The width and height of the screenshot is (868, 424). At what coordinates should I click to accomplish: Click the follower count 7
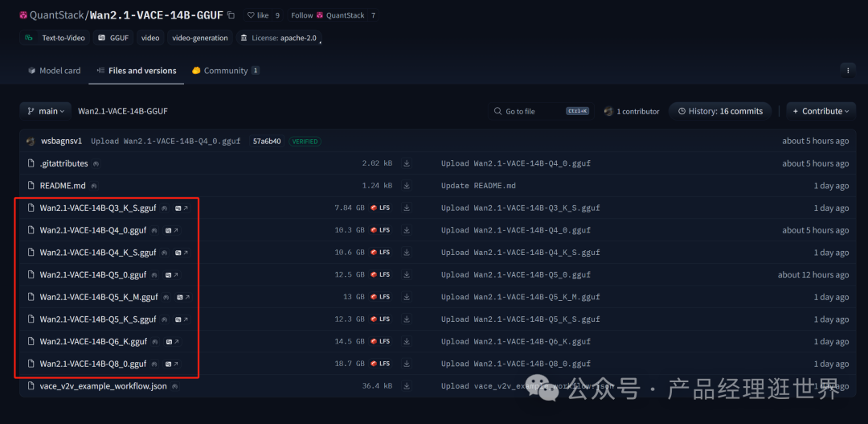[374, 15]
